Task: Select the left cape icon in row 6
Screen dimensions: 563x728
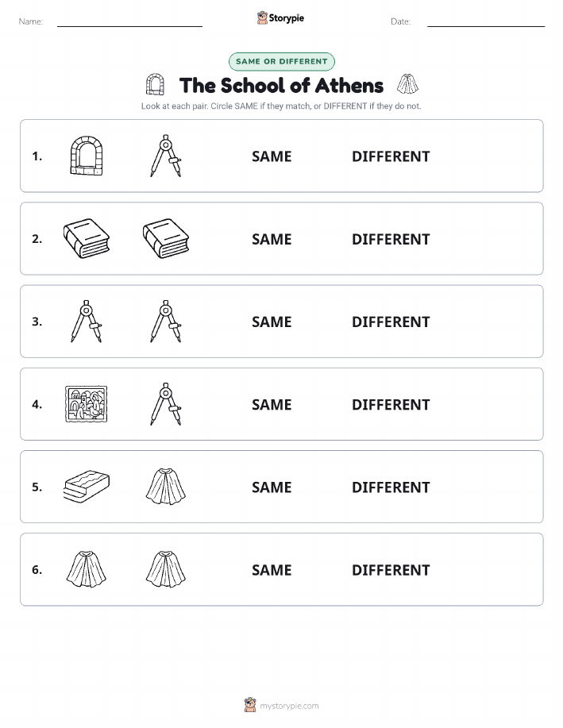Action: tap(87, 569)
